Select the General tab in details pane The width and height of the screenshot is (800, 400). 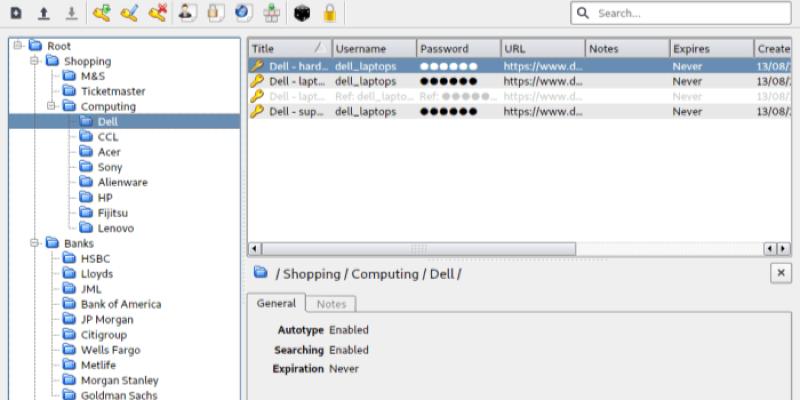pyautogui.click(x=276, y=304)
